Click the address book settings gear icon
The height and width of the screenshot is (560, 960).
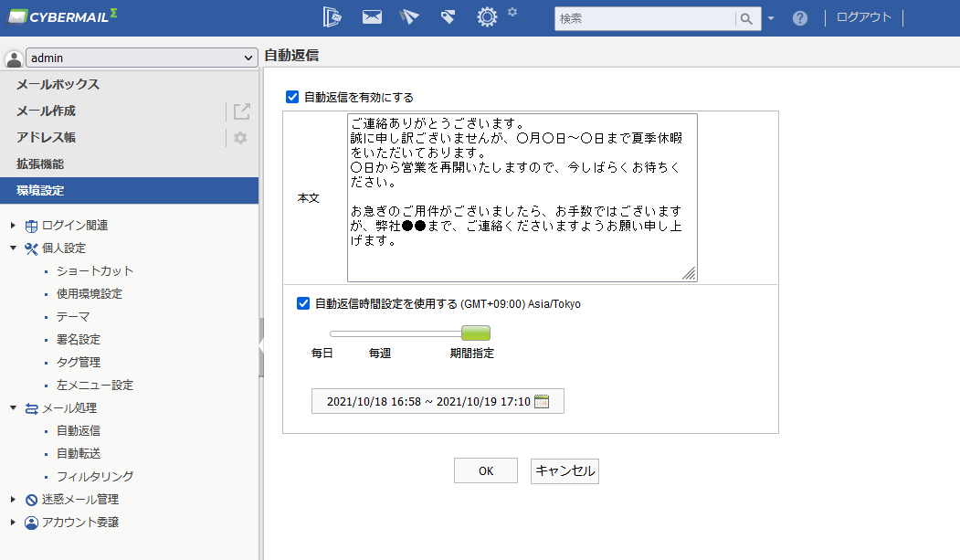point(240,138)
